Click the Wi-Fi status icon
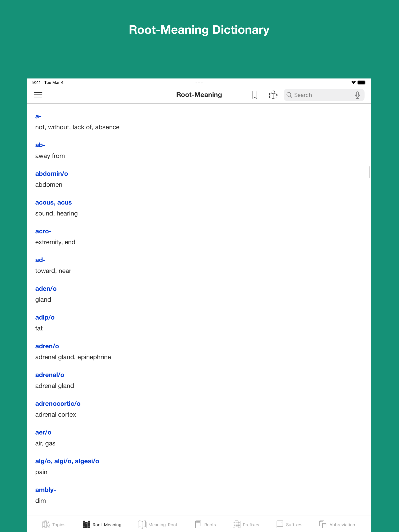The width and height of the screenshot is (399, 532). (353, 83)
